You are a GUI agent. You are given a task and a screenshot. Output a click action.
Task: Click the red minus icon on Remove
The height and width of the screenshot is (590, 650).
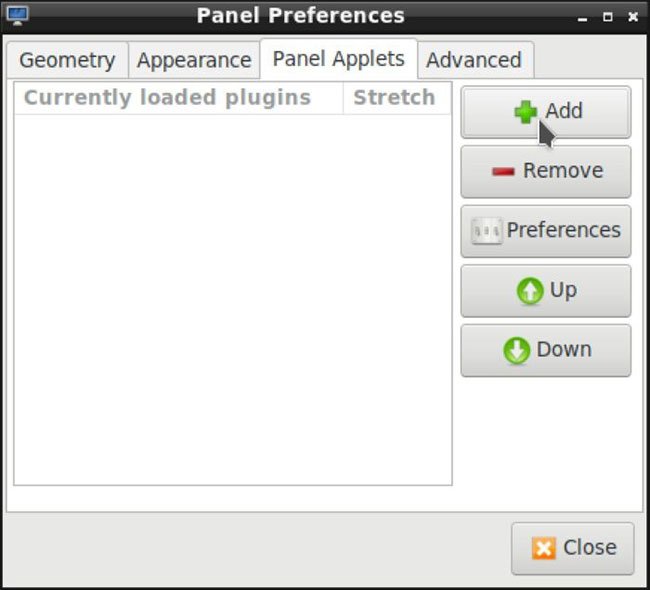(x=503, y=171)
